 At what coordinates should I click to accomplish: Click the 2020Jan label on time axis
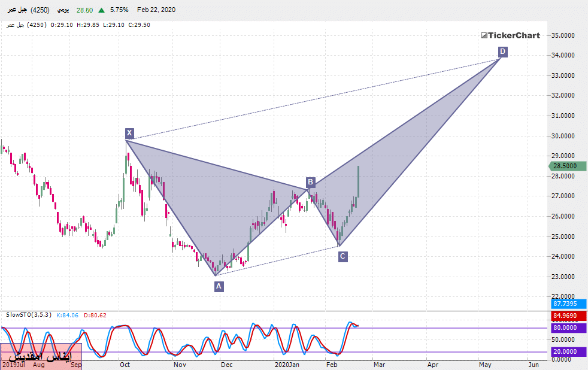(286, 364)
